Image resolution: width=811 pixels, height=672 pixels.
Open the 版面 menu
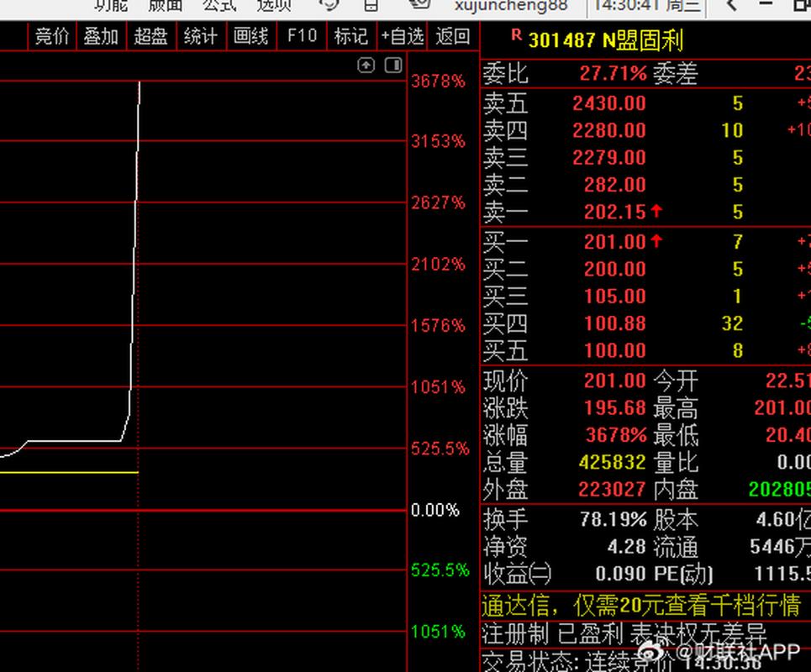tap(166, 5)
